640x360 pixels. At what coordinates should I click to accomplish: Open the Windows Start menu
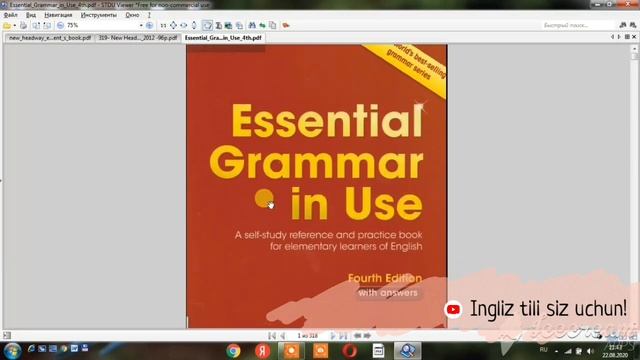click(12, 351)
